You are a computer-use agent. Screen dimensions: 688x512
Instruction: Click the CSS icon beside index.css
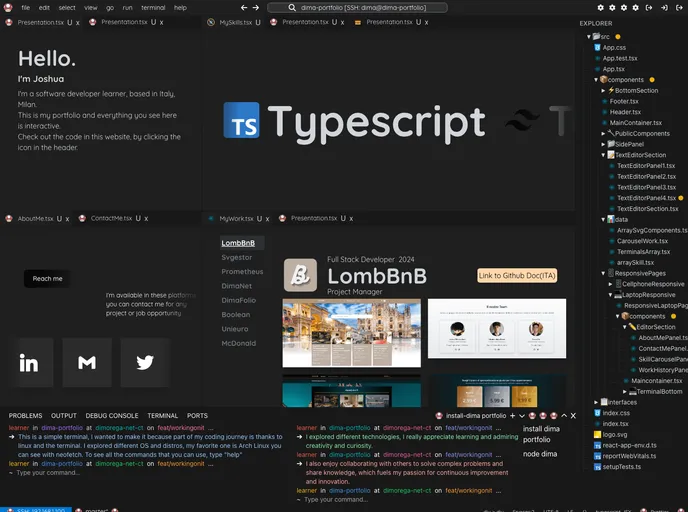click(597, 413)
